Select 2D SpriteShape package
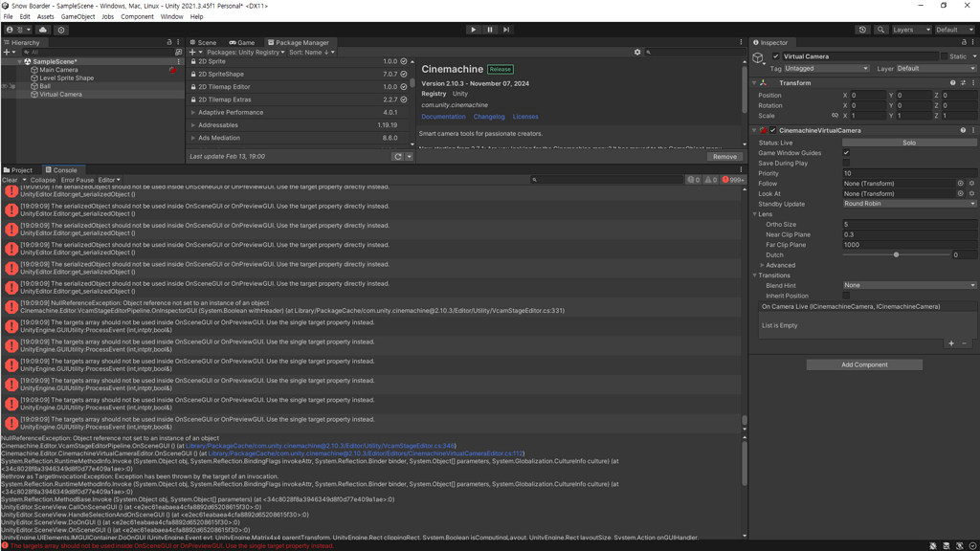This screenshot has width=980, height=551. click(300, 75)
